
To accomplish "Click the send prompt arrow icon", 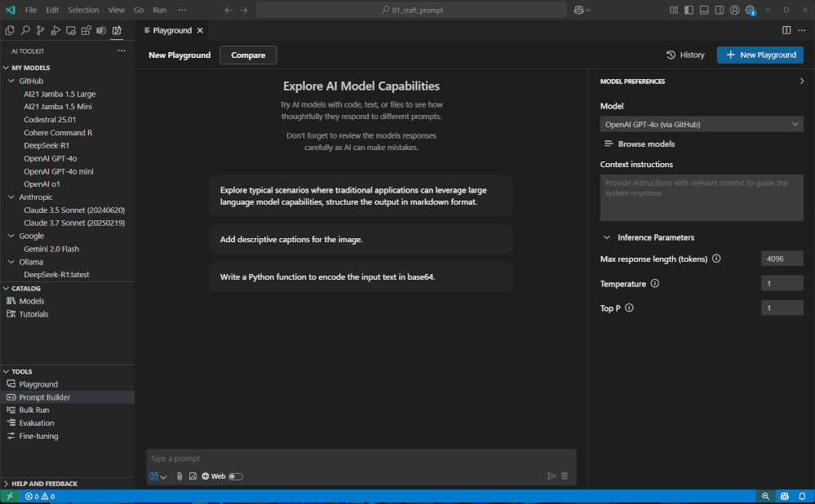I will tap(551, 476).
